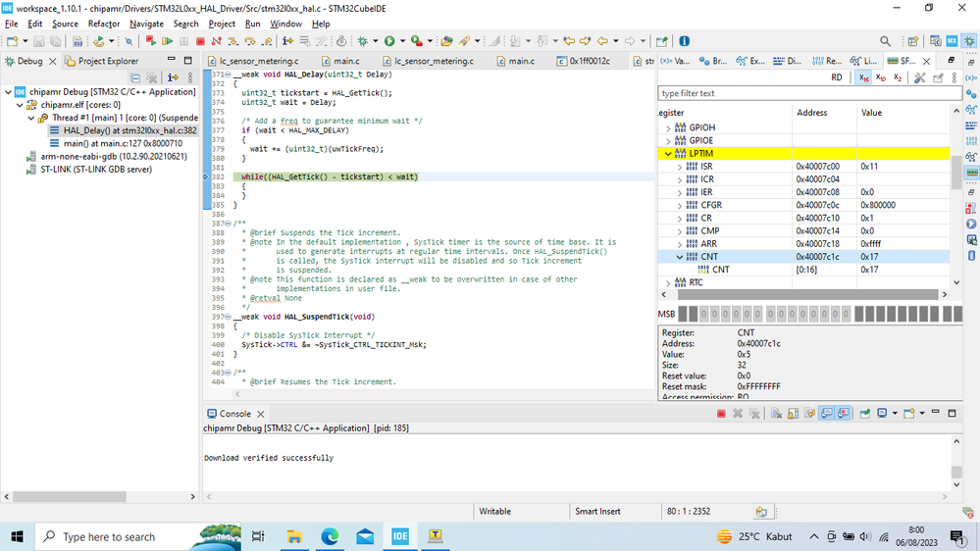Toggle hexadecimal X16 number format

863,77
